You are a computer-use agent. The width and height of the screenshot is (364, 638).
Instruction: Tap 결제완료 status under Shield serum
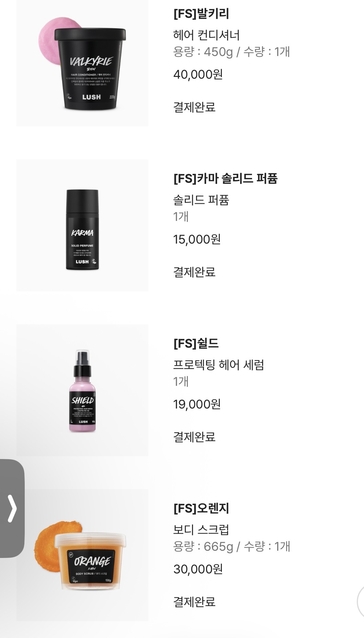tap(194, 437)
